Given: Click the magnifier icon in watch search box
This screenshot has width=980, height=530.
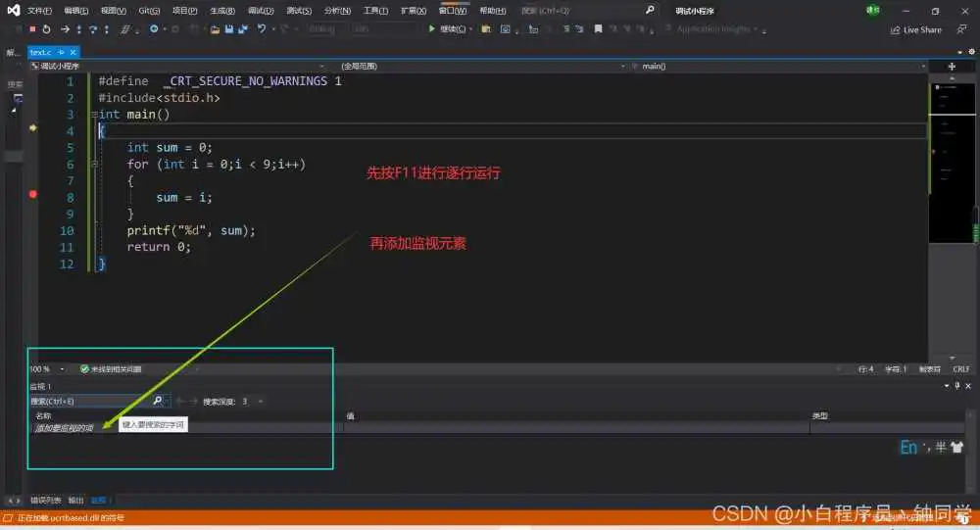Looking at the screenshot, I should click(x=157, y=401).
